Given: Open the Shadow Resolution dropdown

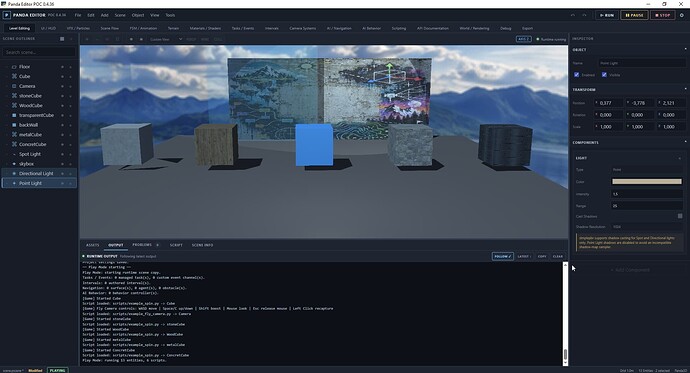Looking at the screenshot, I should 647,227.
